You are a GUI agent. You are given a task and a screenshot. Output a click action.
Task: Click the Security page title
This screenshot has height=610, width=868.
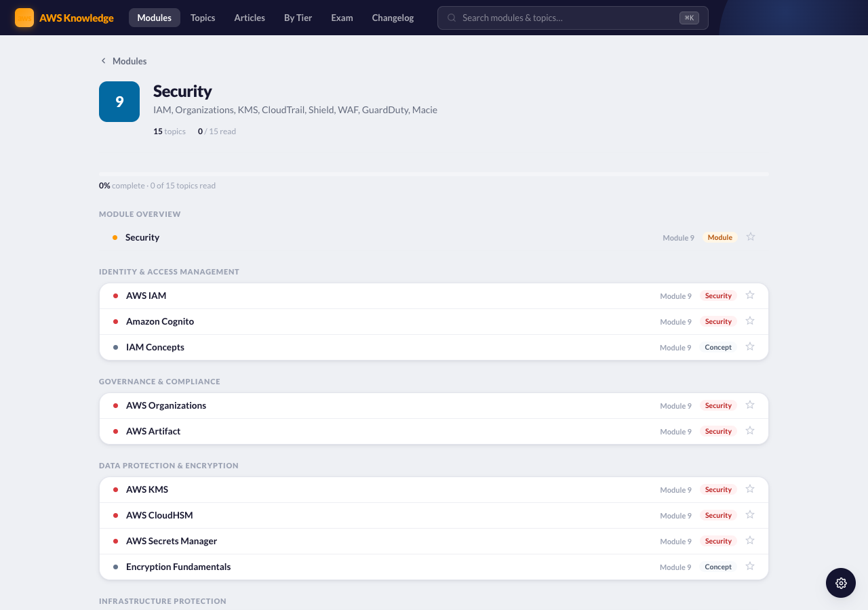(182, 91)
